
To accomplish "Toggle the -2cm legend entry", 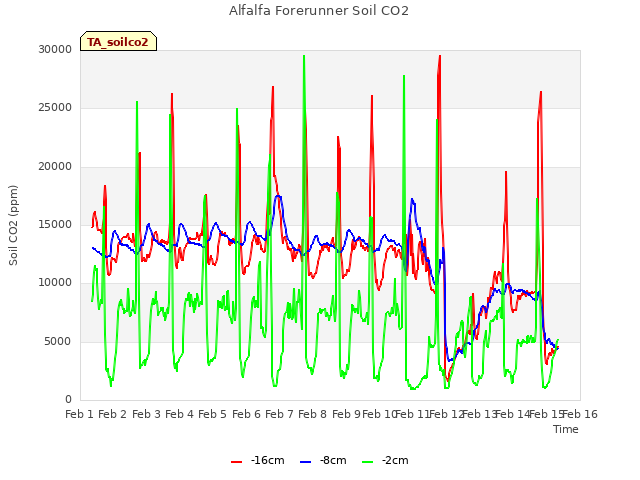I will pyautogui.click(x=385, y=461).
